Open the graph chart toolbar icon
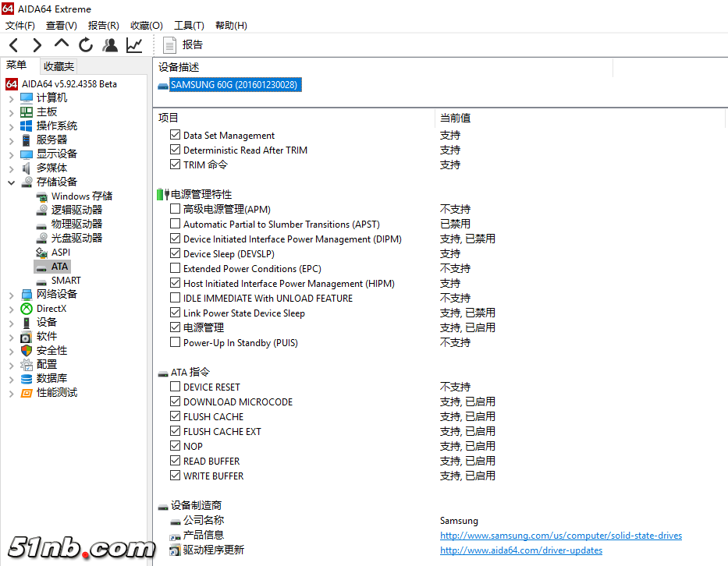The height and width of the screenshot is (566, 728). point(134,45)
